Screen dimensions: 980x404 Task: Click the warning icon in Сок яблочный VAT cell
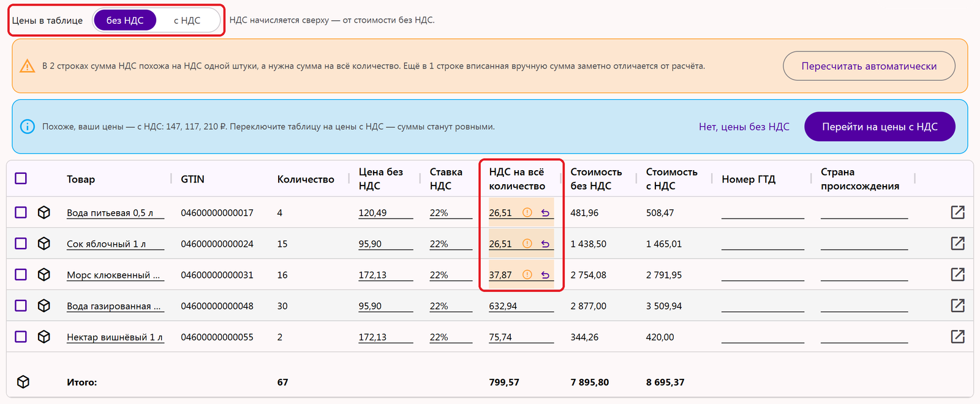pos(527,244)
